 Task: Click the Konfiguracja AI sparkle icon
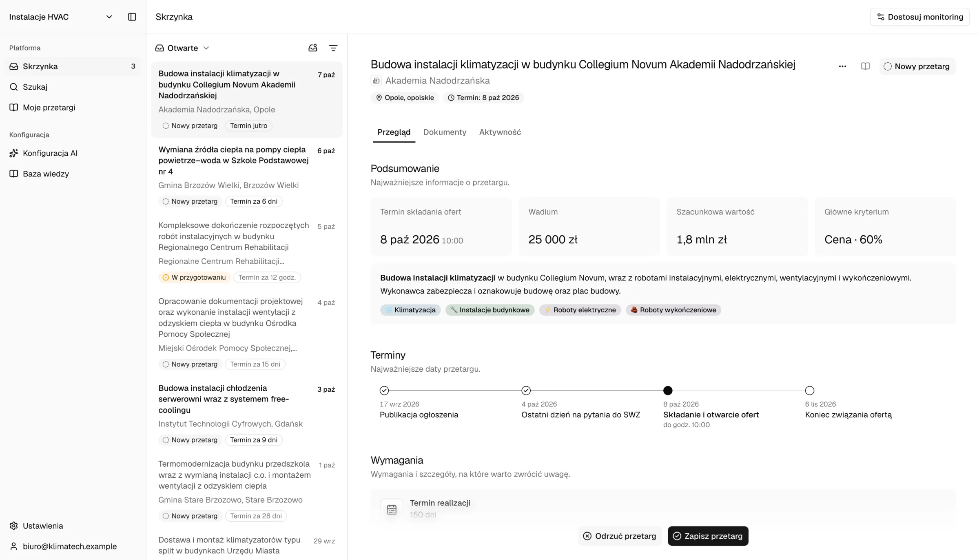(x=14, y=153)
